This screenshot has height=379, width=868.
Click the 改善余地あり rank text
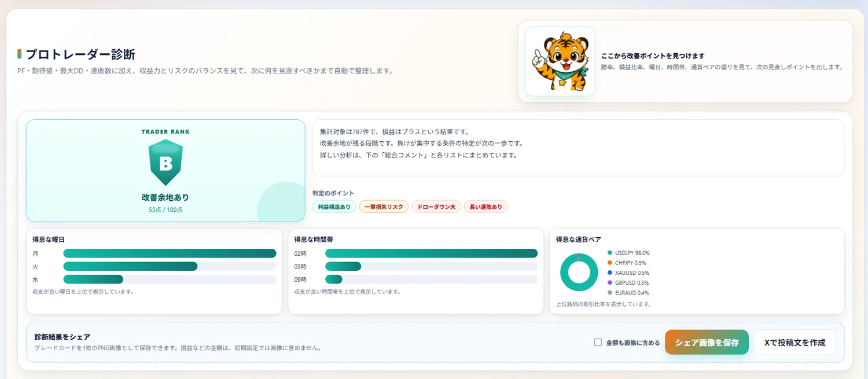click(165, 197)
